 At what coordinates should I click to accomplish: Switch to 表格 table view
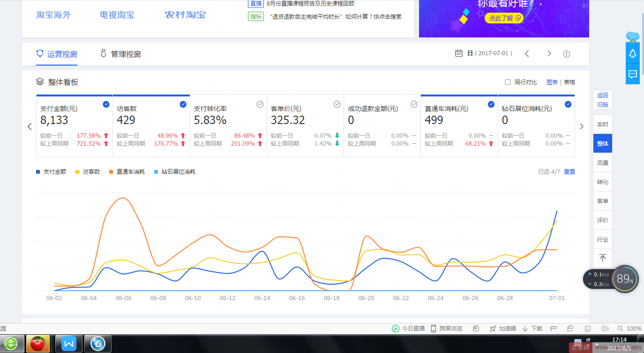(569, 82)
